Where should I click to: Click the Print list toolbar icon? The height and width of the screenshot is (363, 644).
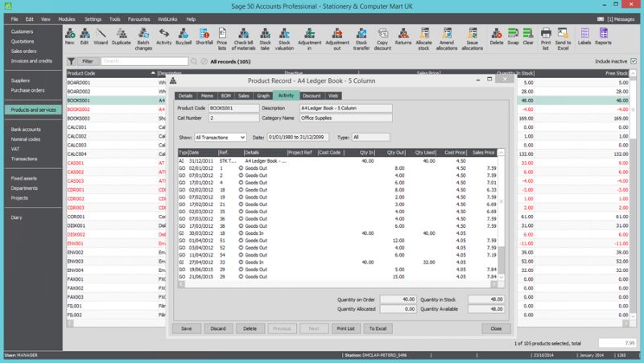pyautogui.click(x=546, y=39)
